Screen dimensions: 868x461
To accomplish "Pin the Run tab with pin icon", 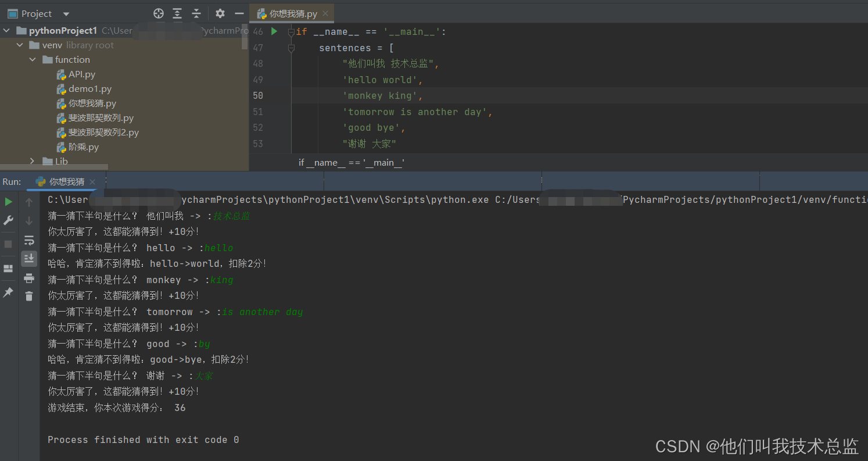I will click(x=8, y=292).
